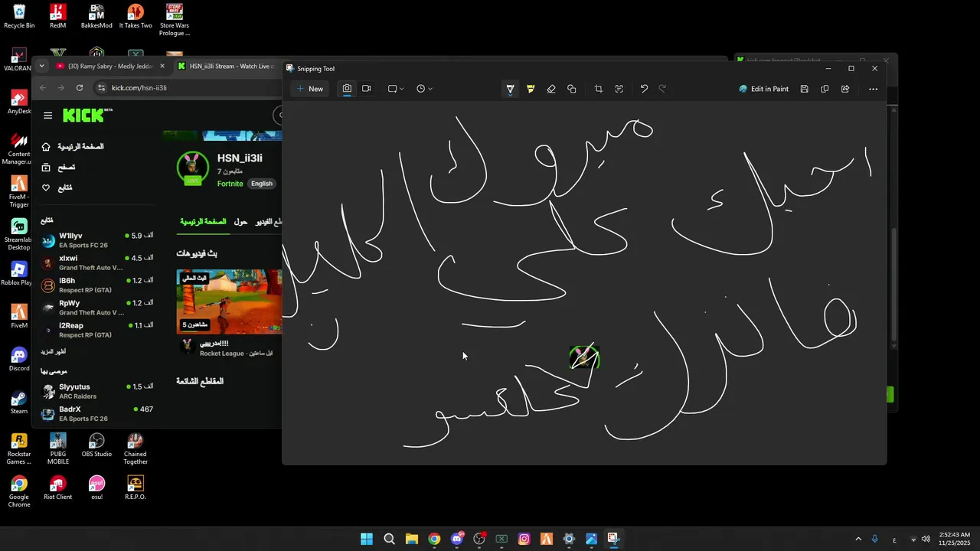The width and height of the screenshot is (980, 551).
Task: Open osu! desktop shortcut
Action: 96,488
